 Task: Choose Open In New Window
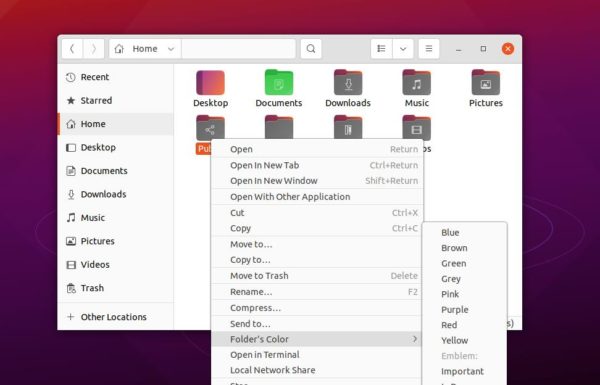[317, 181]
